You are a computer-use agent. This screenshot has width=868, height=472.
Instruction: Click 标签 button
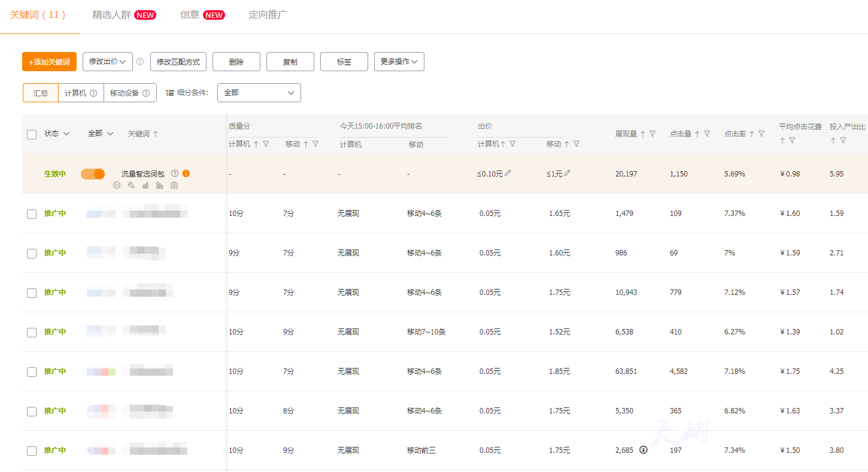click(x=344, y=62)
